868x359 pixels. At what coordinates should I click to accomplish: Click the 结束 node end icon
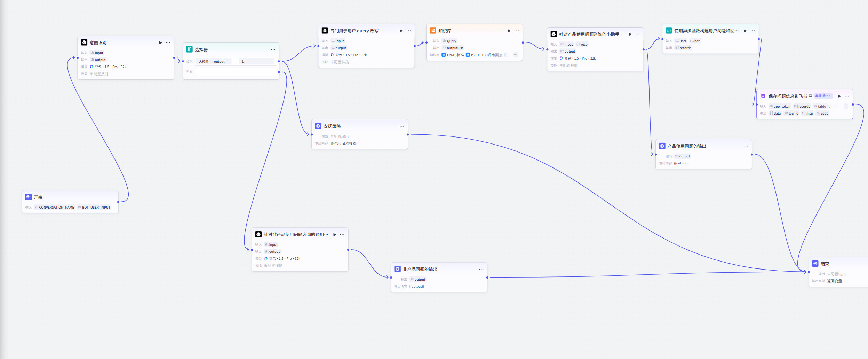(x=815, y=264)
